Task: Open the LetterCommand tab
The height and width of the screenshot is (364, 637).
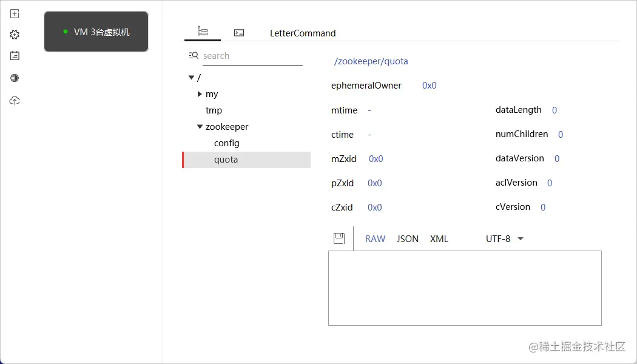Action: click(x=303, y=33)
